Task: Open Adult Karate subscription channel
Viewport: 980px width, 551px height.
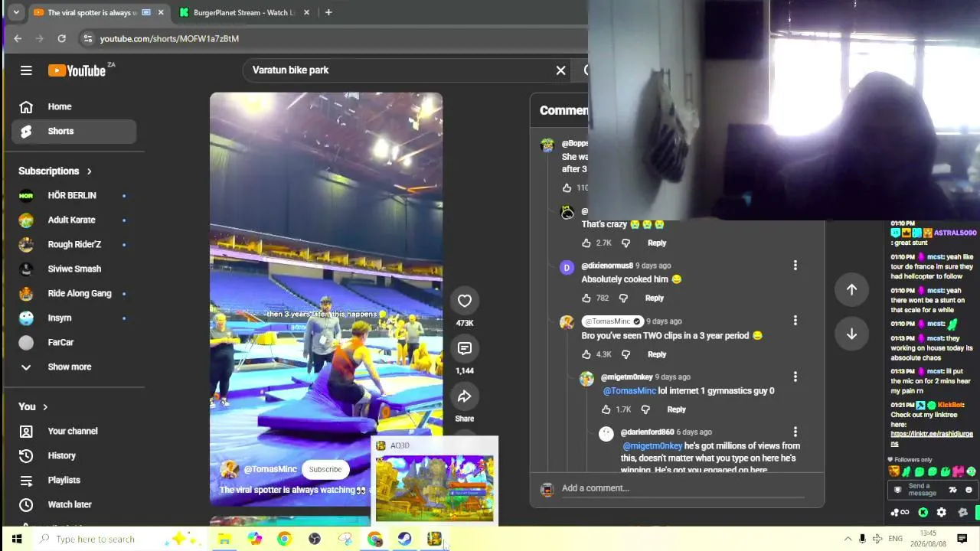Action: point(73,220)
